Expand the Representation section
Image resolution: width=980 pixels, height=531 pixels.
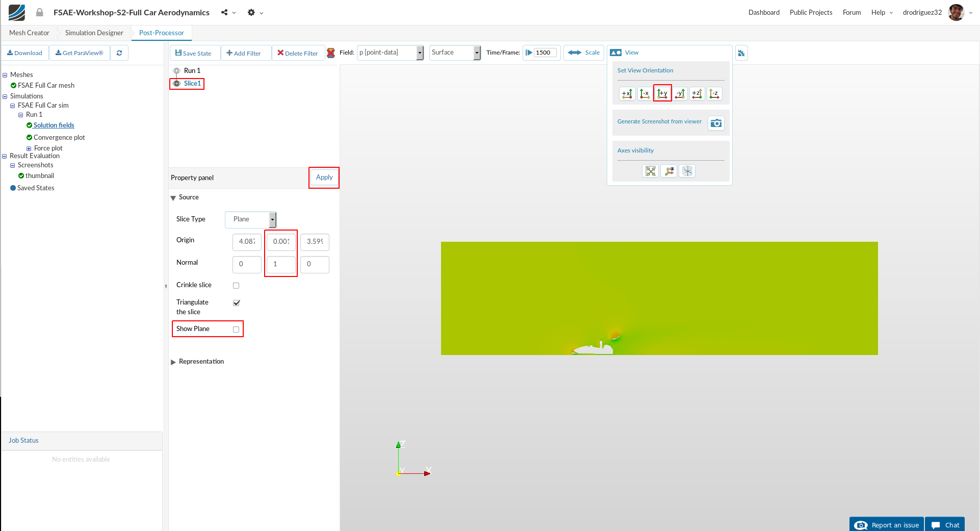(173, 362)
